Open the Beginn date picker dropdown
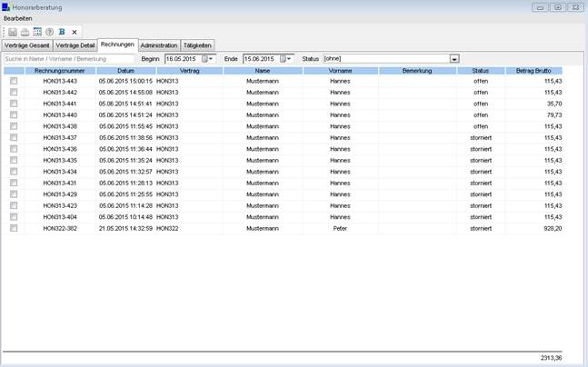Image resolution: width=588 pixels, height=367 pixels. tap(212, 59)
